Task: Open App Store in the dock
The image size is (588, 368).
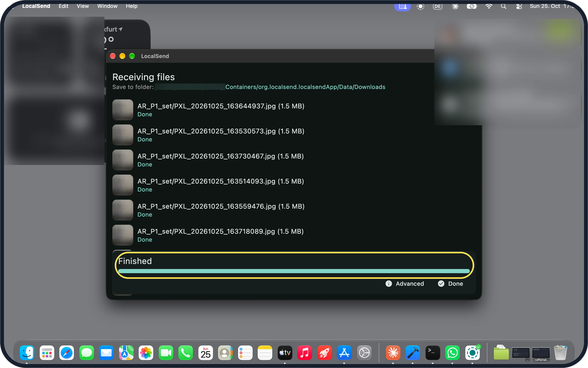Action: tap(344, 353)
